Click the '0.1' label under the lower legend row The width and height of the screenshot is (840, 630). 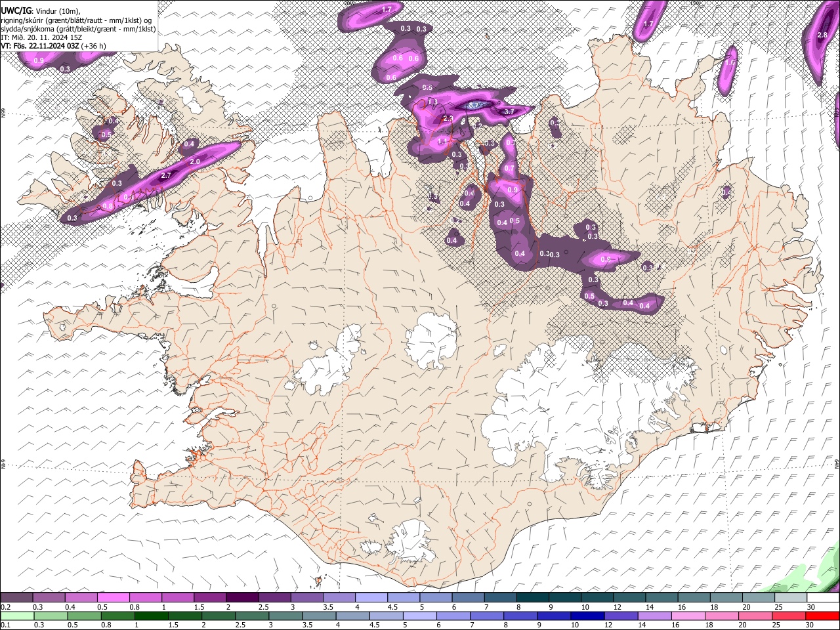(x=5, y=625)
